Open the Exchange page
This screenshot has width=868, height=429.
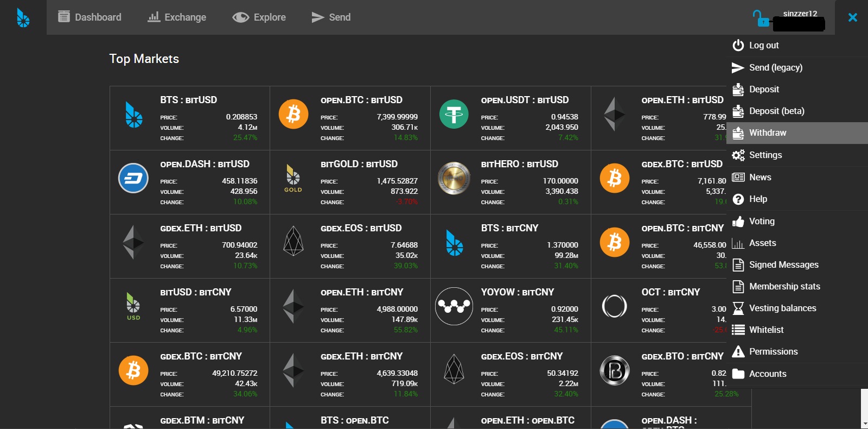point(177,17)
